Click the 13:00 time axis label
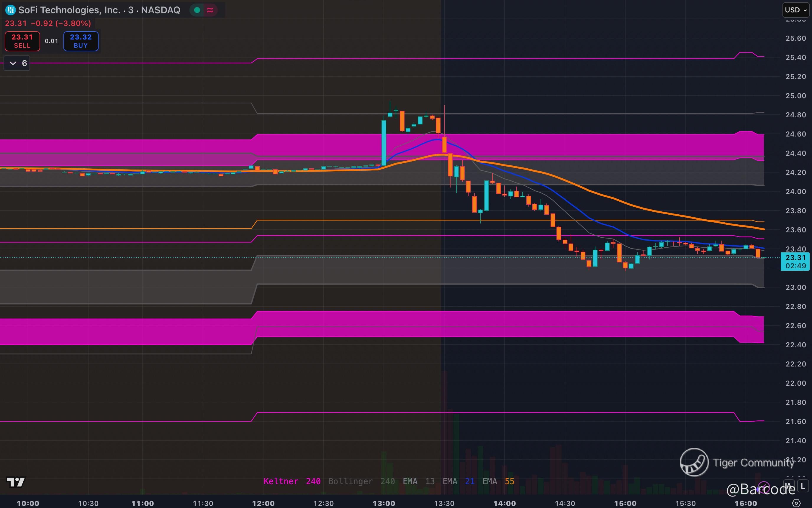The image size is (812, 508). point(384,503)
